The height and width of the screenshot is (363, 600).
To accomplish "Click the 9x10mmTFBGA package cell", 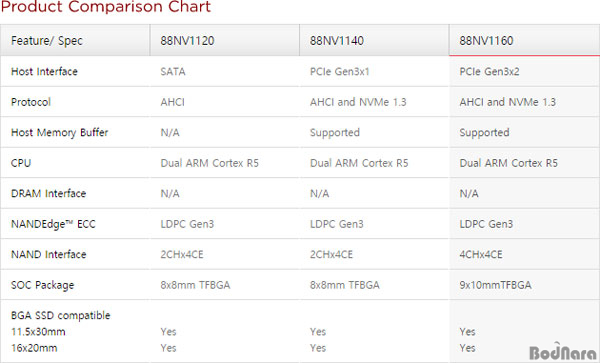I will pos(496,285).
